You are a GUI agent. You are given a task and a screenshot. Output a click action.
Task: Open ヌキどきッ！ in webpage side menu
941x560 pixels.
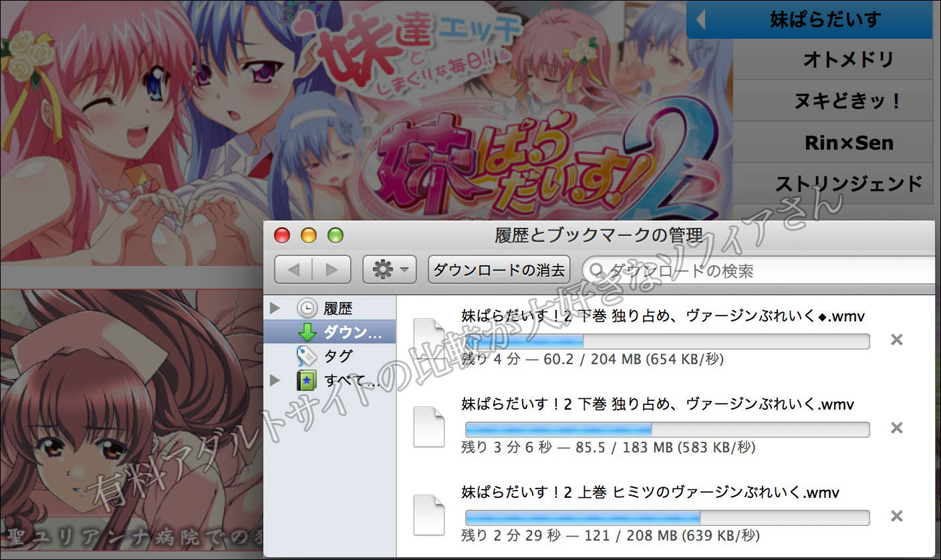(833, 101)
